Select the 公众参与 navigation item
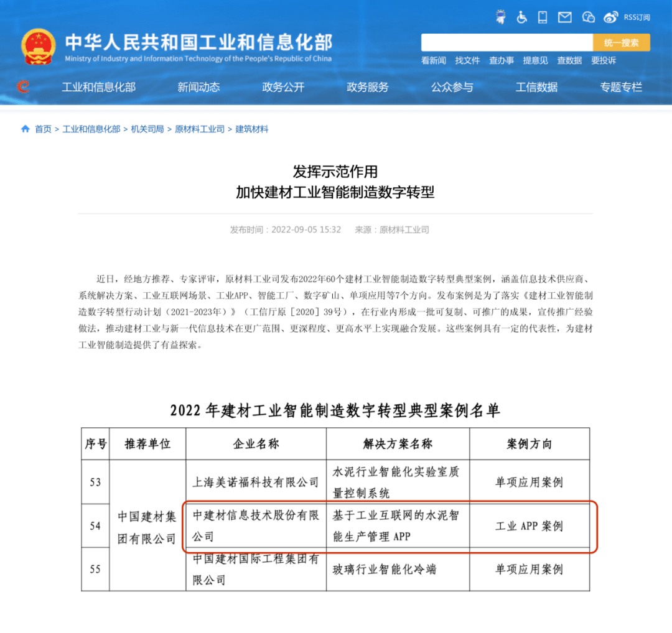Image resolution: width=672 pixels, height=633 pixels. point(452,87)
